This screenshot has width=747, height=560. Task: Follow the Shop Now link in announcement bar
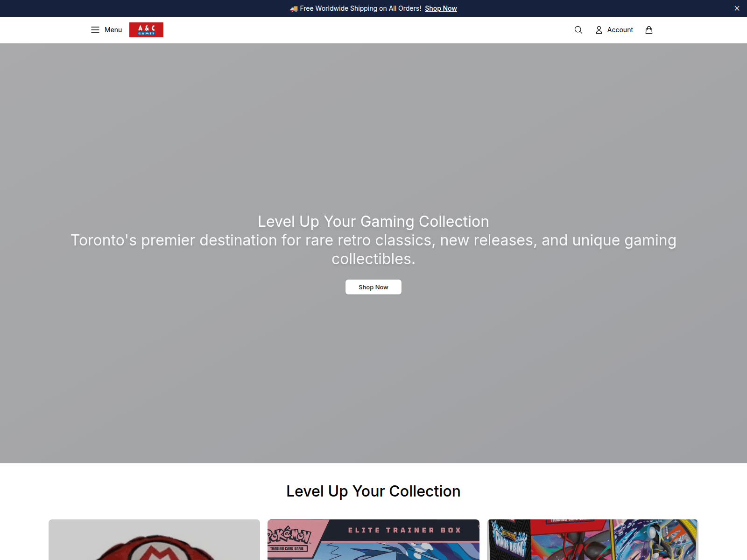tap(441, 8)
